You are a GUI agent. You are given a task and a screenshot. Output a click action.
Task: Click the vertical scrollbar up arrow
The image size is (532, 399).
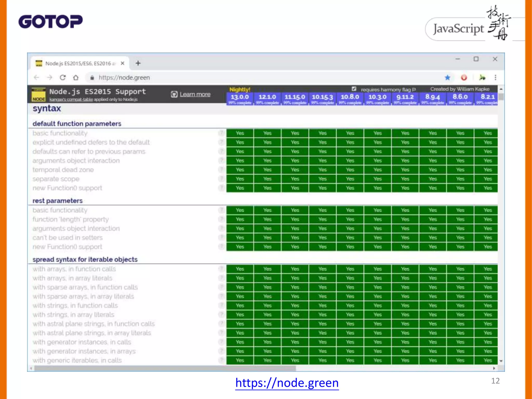pyautogui.click(x=501, y=89)
